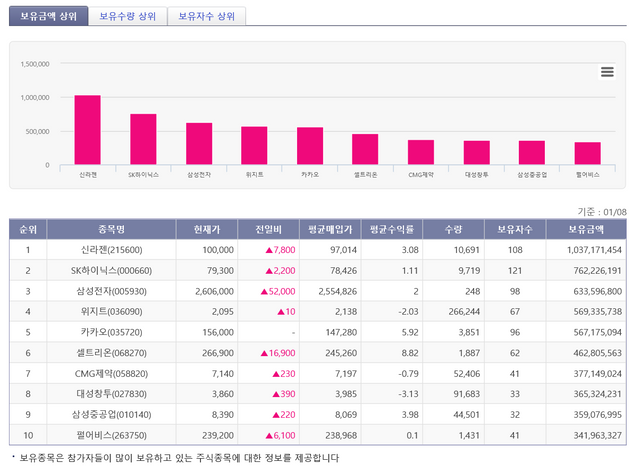
Task: Click the SK하이닉스 bar in chart
Action: point(143,139)
